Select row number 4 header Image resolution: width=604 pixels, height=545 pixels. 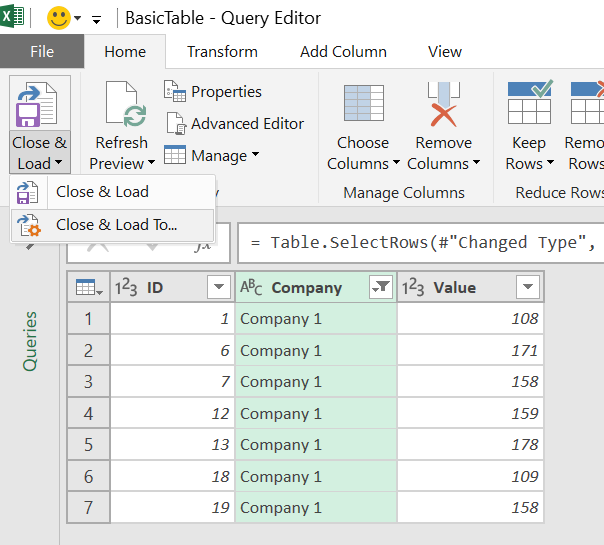pyautogui.click(x=89, y=414)
